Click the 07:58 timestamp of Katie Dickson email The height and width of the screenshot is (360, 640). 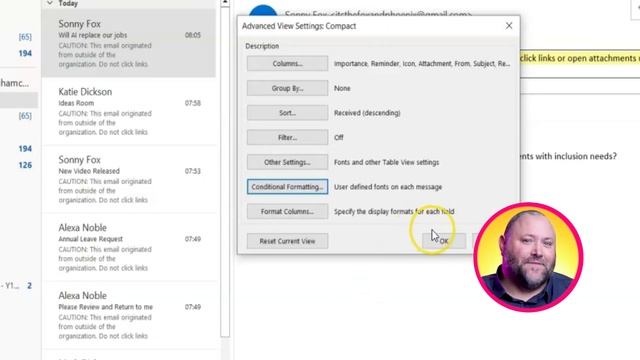pyautogui.click(x=193, y=103)
